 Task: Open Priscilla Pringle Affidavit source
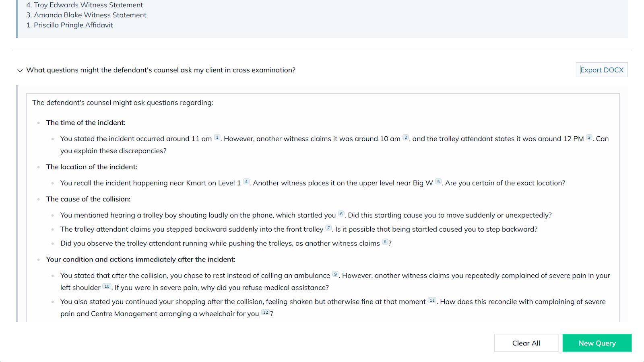pos(73,25)
